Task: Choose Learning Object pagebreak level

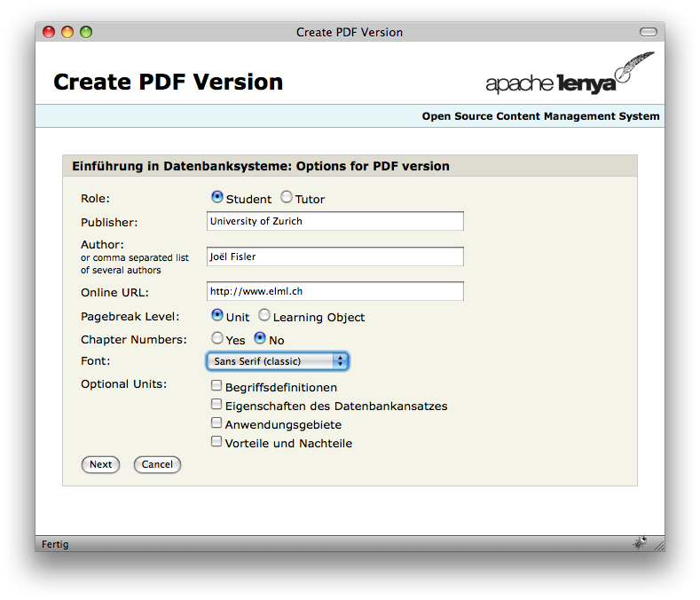Action: pos(264,315)
